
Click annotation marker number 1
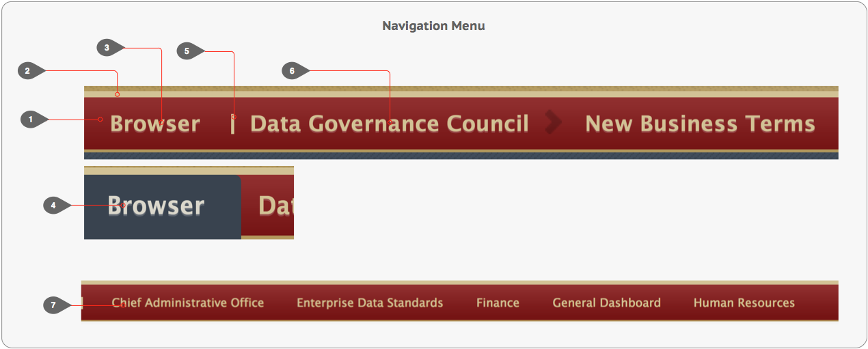coord(30,120)
